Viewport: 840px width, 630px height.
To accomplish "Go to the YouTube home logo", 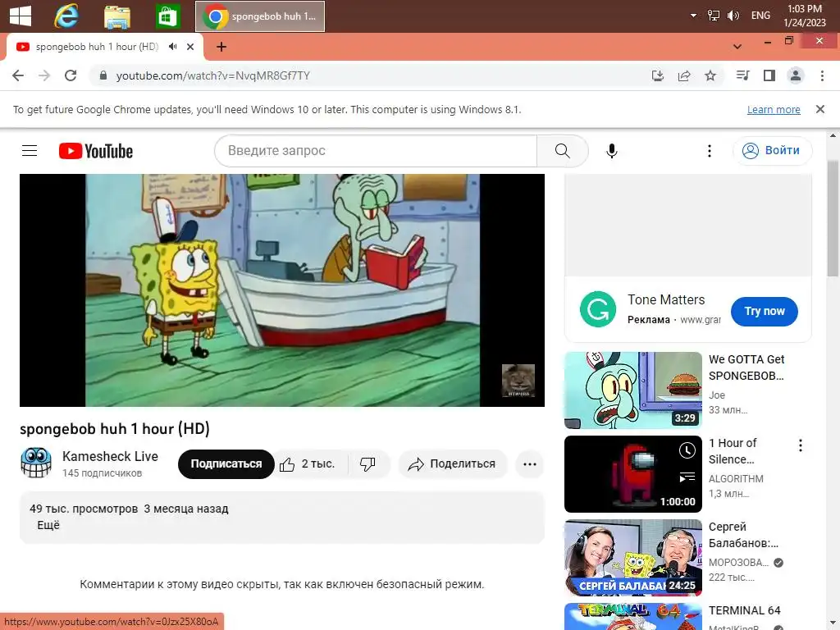I will [96, 151].
